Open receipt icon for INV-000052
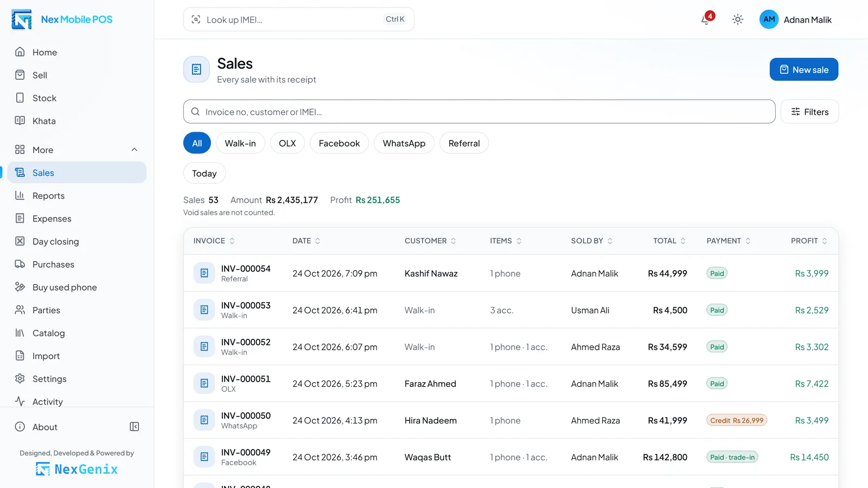The width and height of the screenshot is (868, 488). [205, 347]
